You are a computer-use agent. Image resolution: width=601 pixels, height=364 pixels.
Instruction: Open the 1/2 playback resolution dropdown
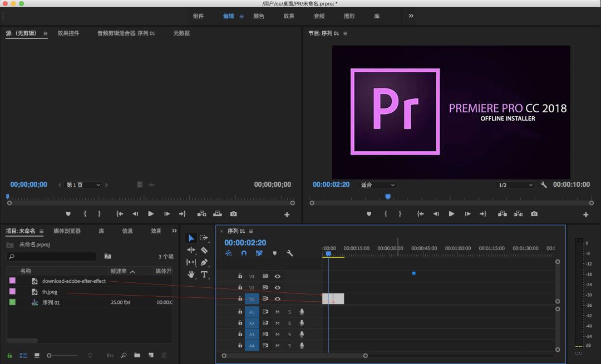pos(515,185)
